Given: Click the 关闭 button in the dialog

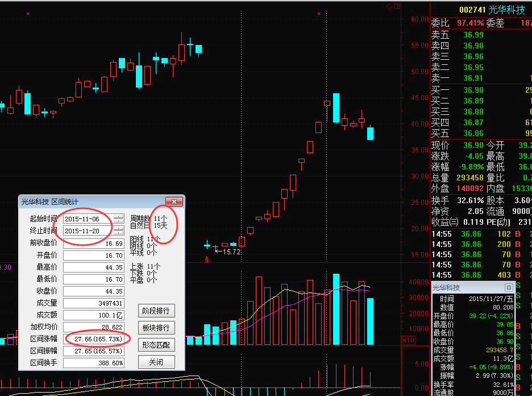Looking at the screenshot, I should pos(156,362).
